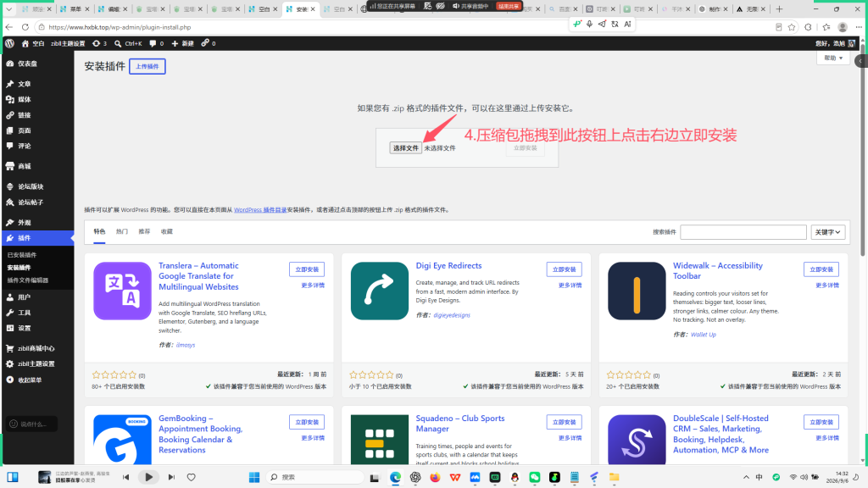Open author link digieyedesigns

(x=452, y=315)
